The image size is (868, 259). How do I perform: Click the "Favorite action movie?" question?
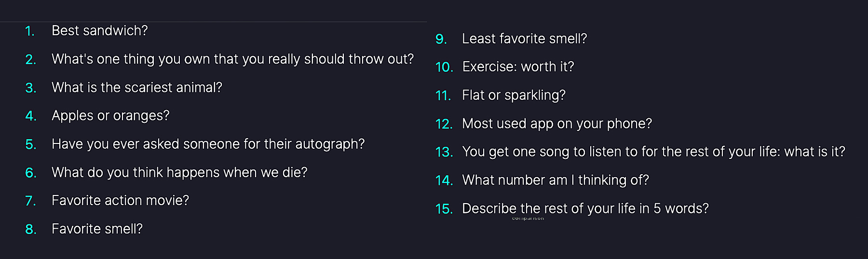[x=120, y=200]
